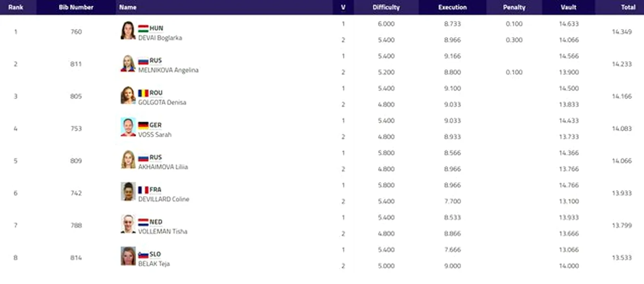The width and height of the screenshot is (644, 284).
Task: Open DEVAI Boglarka's athlete photo
Action: [x=128, y=30]
